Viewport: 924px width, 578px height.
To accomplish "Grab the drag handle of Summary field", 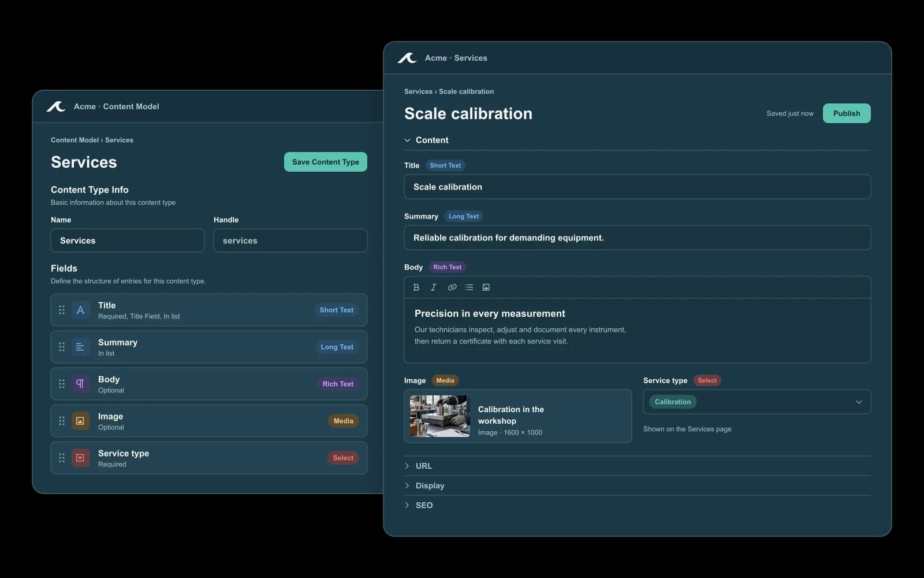I will click(62, 347).
